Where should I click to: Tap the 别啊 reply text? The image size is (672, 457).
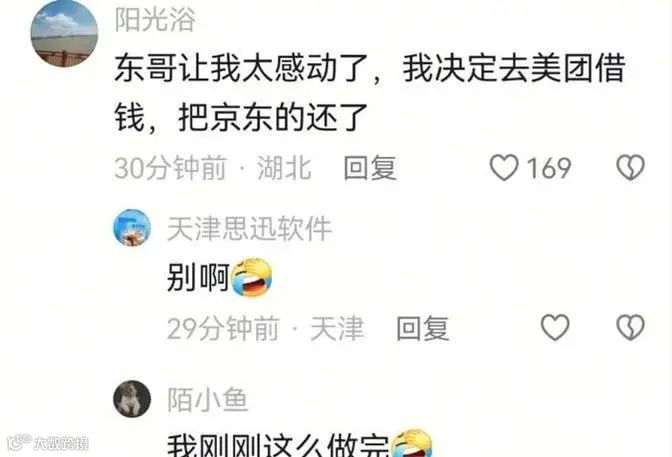(x=198, y=277)
